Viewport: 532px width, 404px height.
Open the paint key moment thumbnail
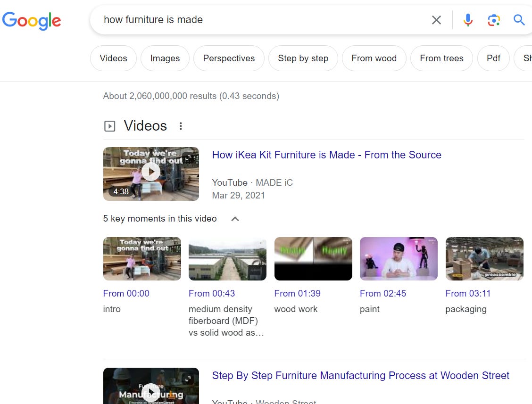tap(399, 259)
